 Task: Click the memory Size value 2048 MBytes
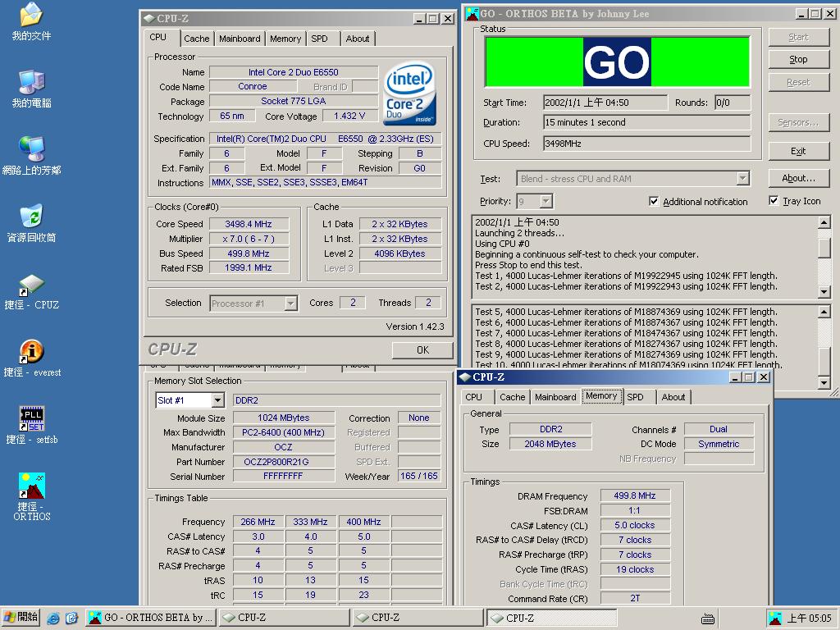550,444
